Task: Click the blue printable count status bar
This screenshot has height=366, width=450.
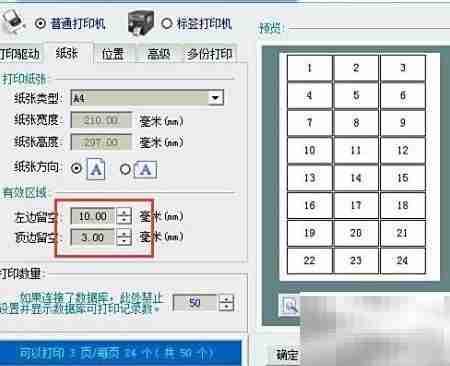Action: (x=120, y=353)
